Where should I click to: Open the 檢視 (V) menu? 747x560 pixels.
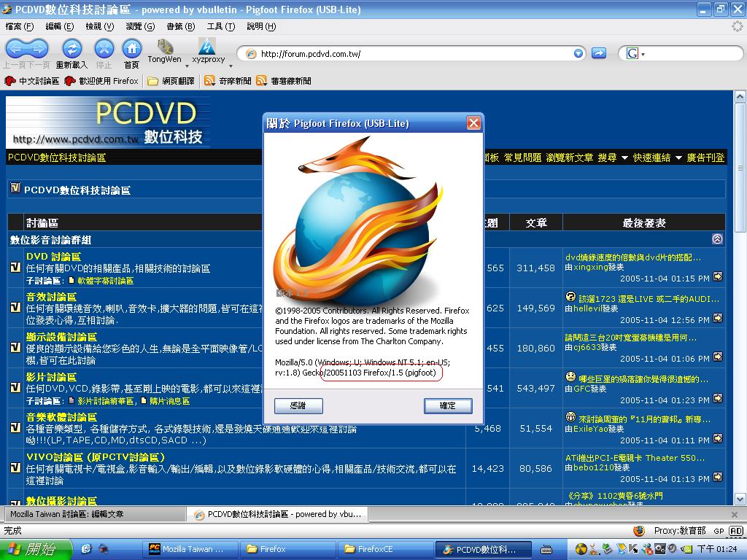click(99, 26)
